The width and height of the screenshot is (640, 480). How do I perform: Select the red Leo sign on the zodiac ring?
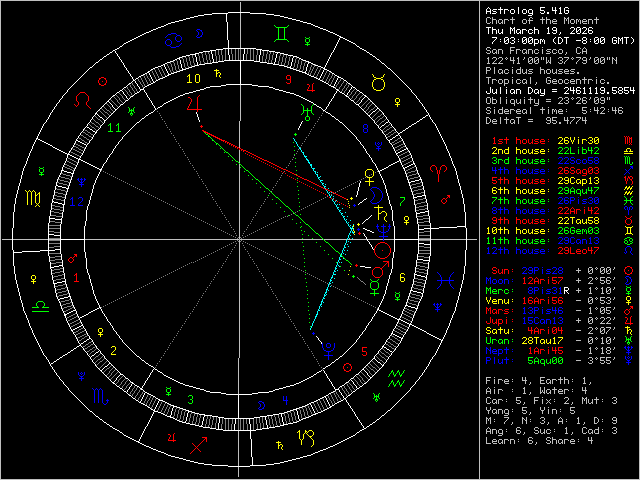point(82,100)
